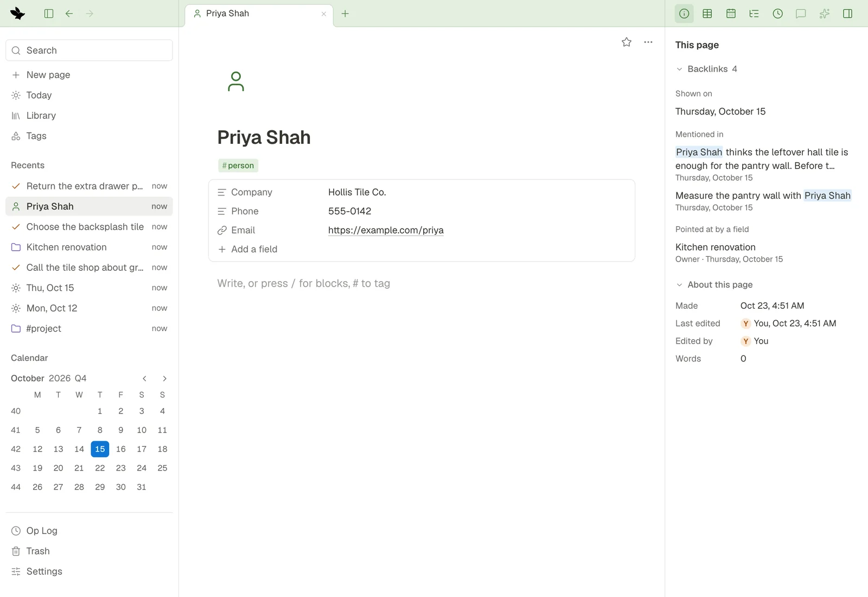The width and height of the screenshot is (868, 597).
Task: Open the AI sparkles panel icon
Action: click(825, 14)
